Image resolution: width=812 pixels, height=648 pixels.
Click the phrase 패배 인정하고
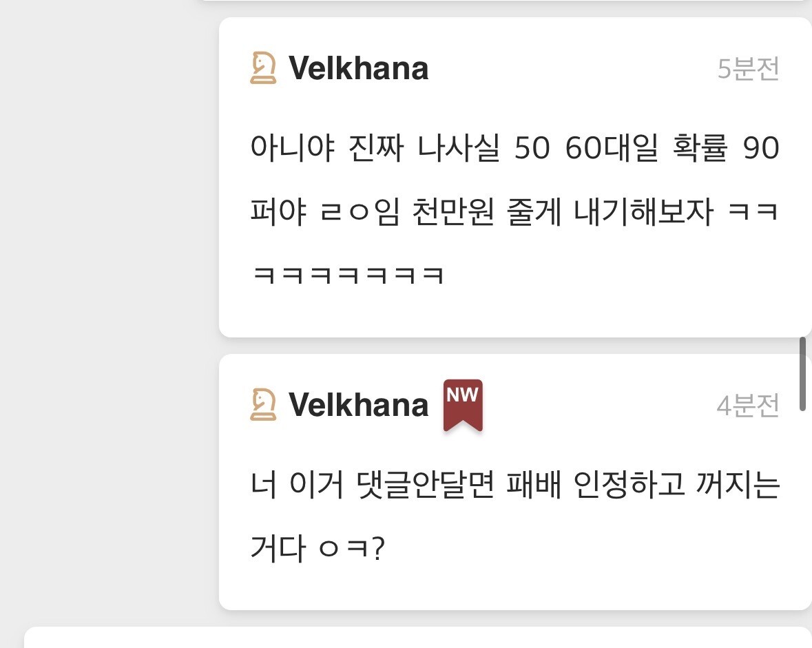596,485
